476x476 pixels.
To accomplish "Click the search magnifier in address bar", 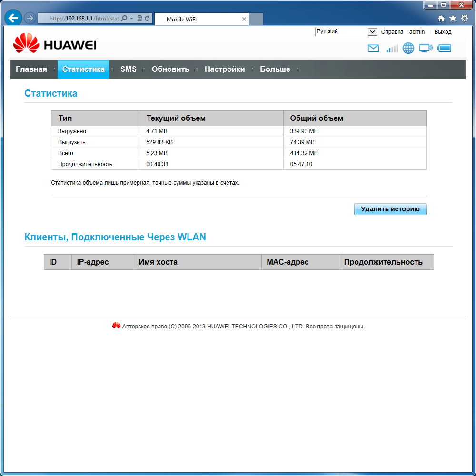I will click(x=124, y=19).
